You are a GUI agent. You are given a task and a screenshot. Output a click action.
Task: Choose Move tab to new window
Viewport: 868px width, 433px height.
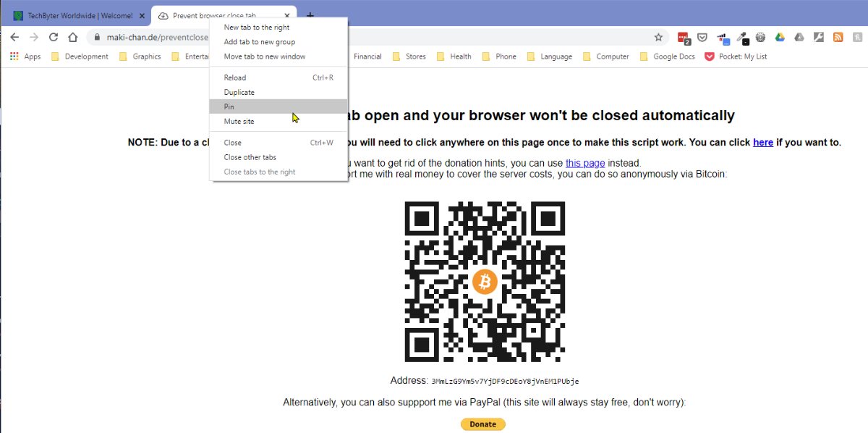278,56
